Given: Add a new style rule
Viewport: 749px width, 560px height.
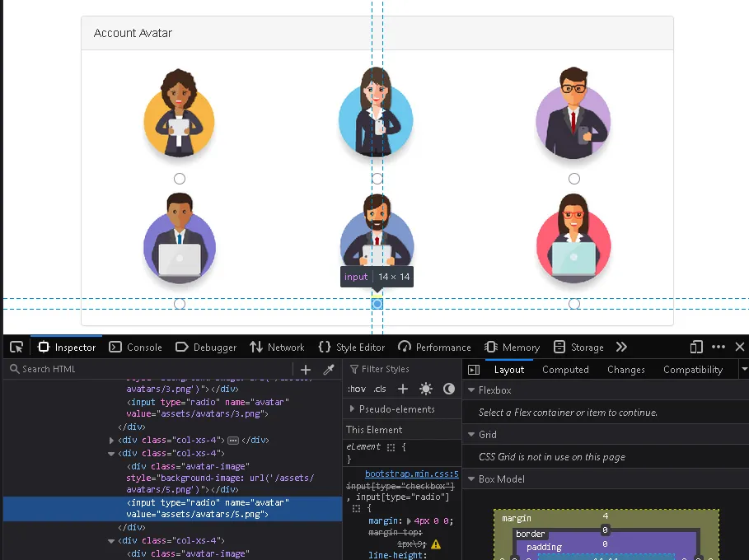Looking at the screenshot, I should point(403,389).
